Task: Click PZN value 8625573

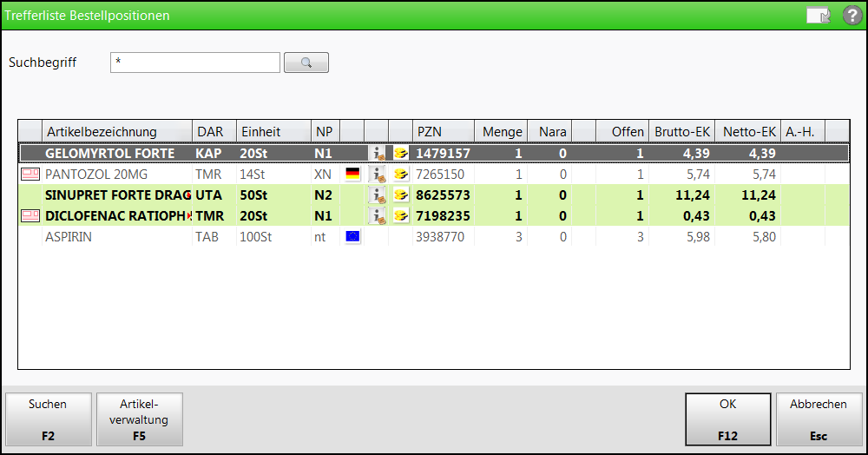Action: 443,195
